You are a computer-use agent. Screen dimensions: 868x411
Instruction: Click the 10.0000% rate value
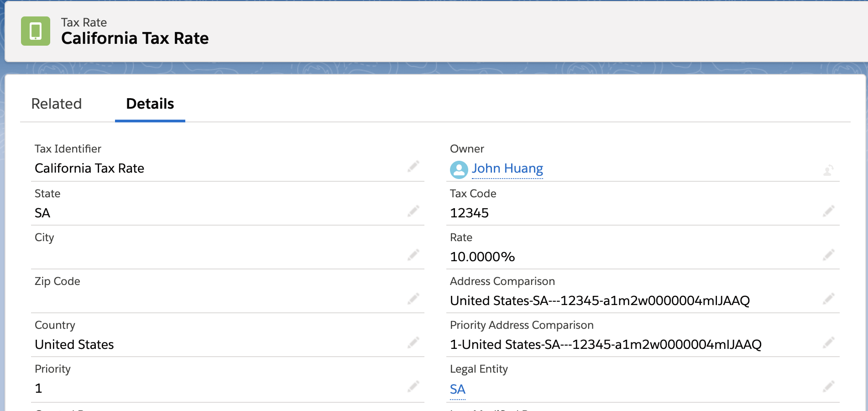(x=482, y=257)
